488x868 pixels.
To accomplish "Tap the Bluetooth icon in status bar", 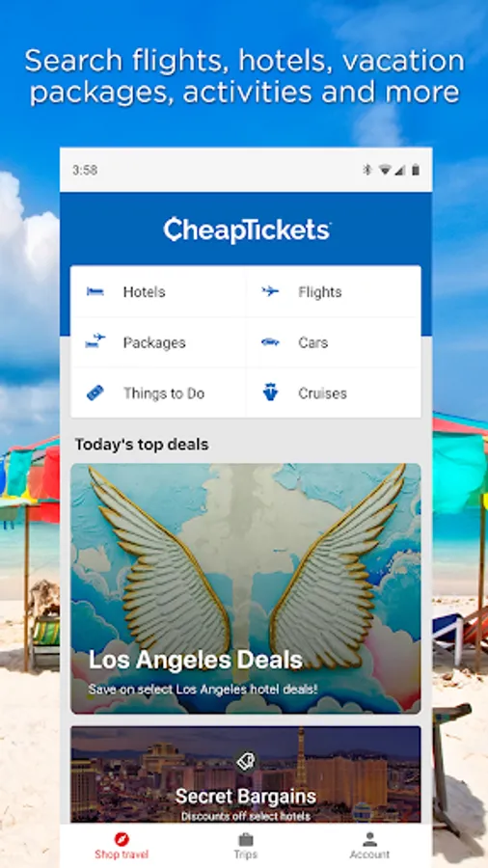I will 366,170.
